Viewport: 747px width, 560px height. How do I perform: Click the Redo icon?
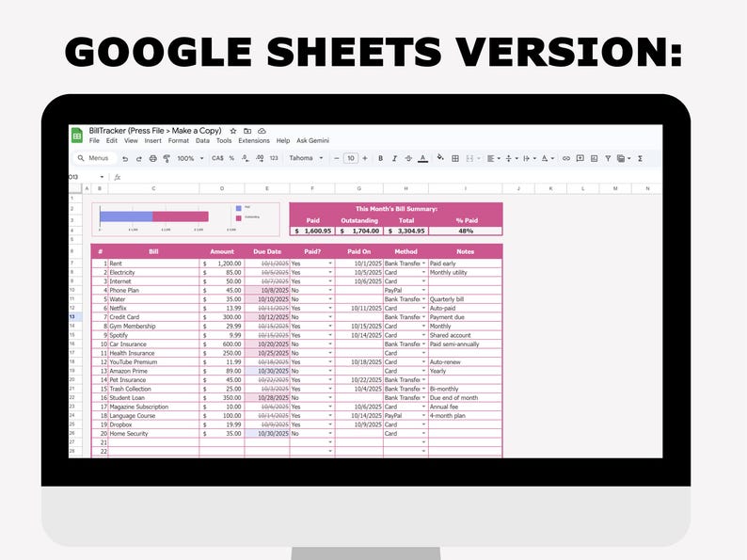coord(138,159)
